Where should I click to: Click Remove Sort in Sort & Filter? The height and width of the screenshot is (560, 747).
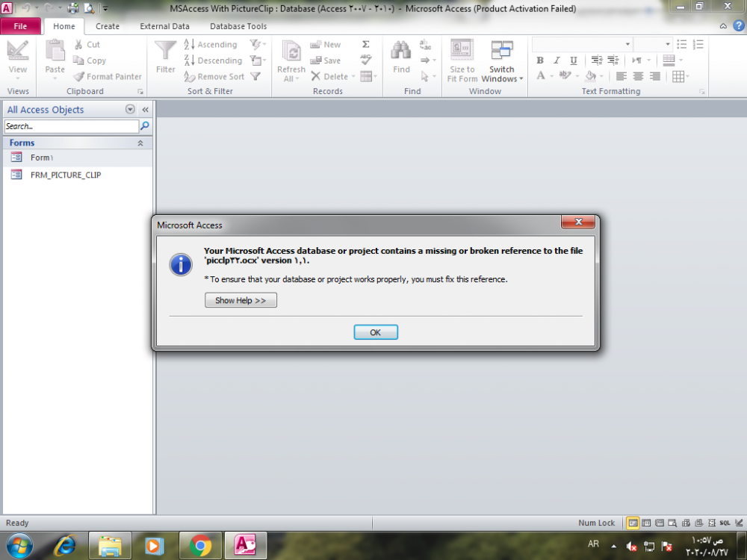point(214,76)
